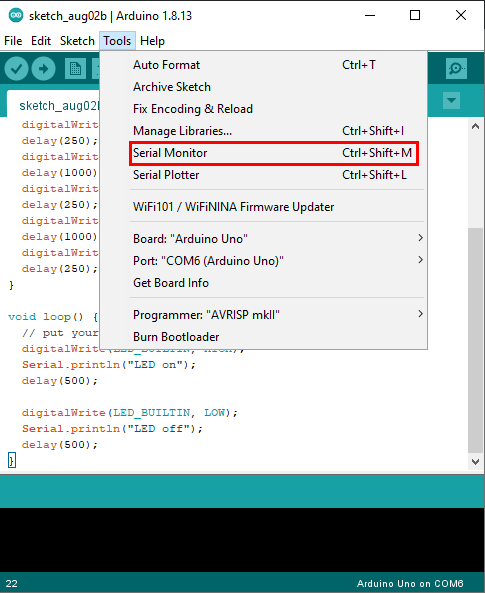Screen dimensions: 485x593
Task: Click the New sketch toolbar icon
Action: (x=75, y=69)
